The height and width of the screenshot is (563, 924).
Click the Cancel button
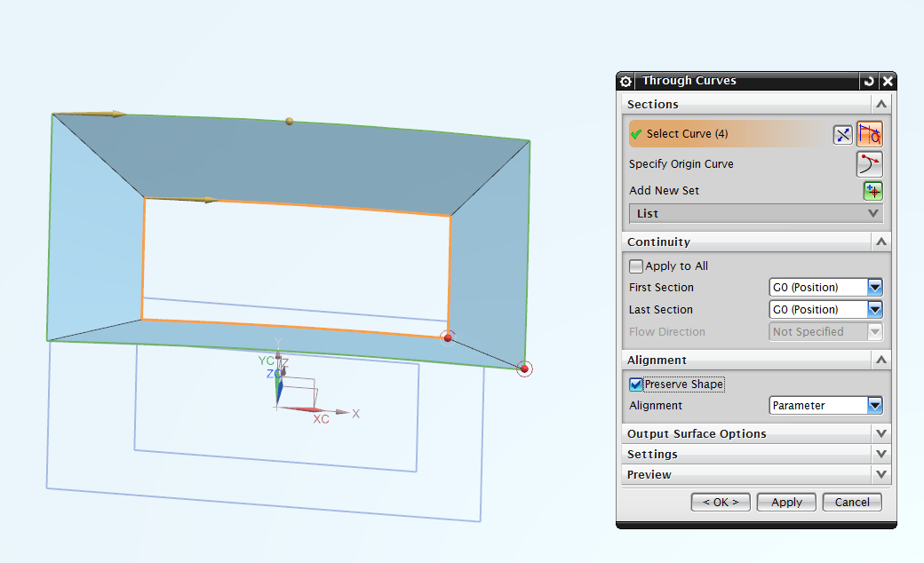pyautogui.click(x=852, y=503)
